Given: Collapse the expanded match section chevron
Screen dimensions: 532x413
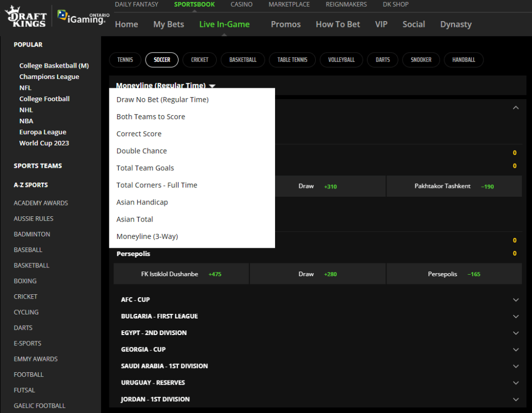Looking at the screenshot, I should (x=515, y=107).
